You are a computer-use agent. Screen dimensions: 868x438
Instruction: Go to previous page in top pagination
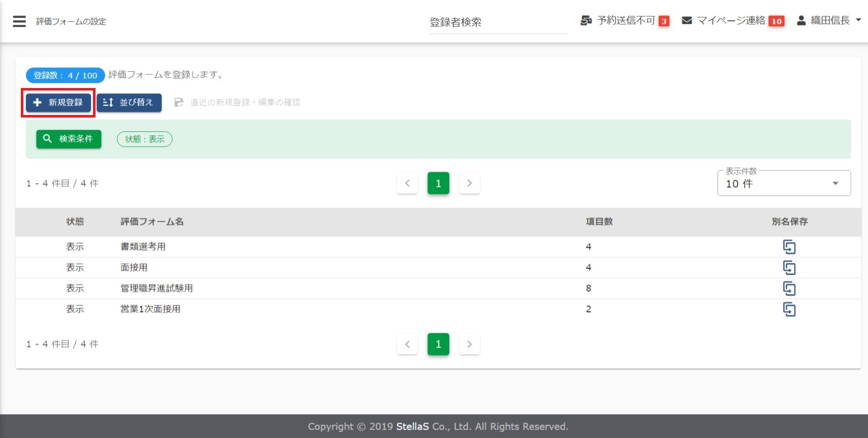407,183
